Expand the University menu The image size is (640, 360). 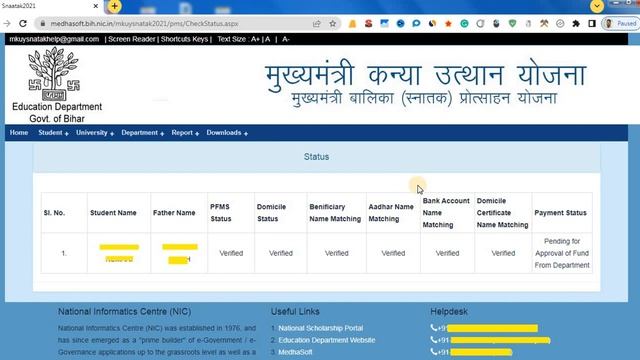95,133
